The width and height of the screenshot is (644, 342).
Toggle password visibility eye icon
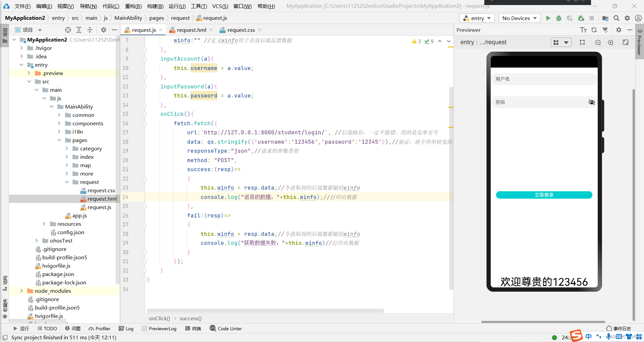(591, 102)
